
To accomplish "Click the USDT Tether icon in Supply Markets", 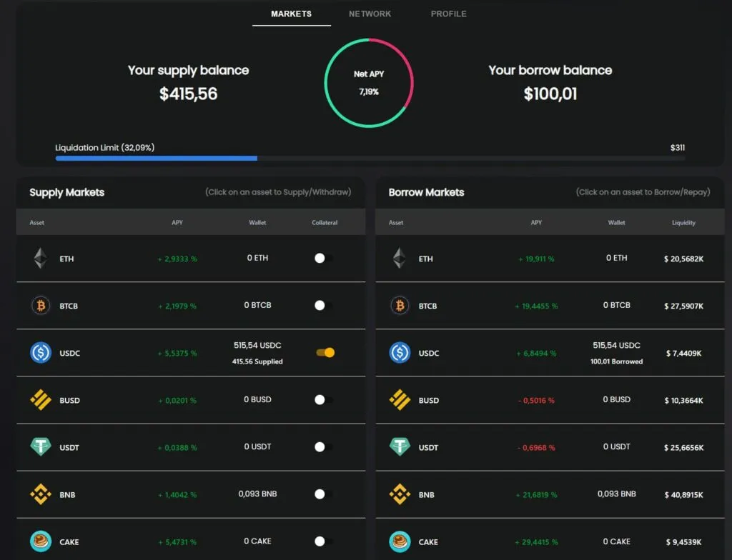I will (41, 446).
